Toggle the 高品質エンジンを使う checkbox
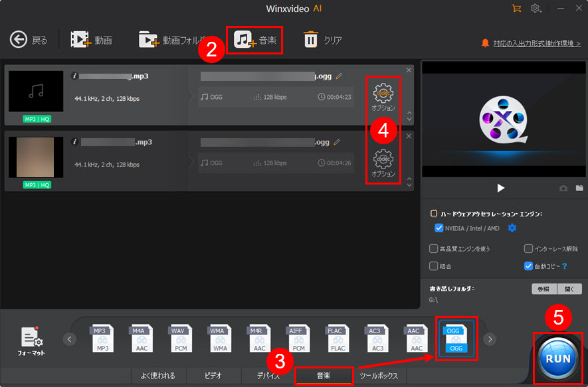This screenshot has height=387, width=588. (434, 249)
